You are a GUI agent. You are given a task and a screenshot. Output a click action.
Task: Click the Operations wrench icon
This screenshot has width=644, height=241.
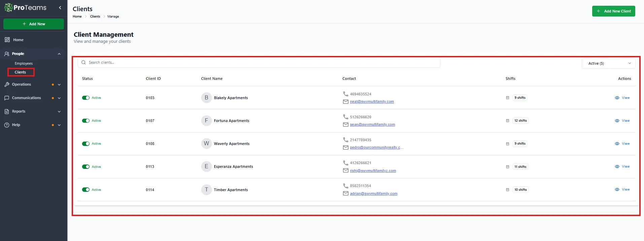click(7, 85)
